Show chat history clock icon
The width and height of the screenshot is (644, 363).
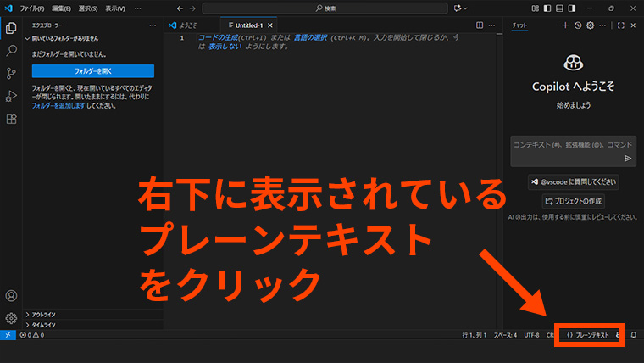[x=577, y=25]
